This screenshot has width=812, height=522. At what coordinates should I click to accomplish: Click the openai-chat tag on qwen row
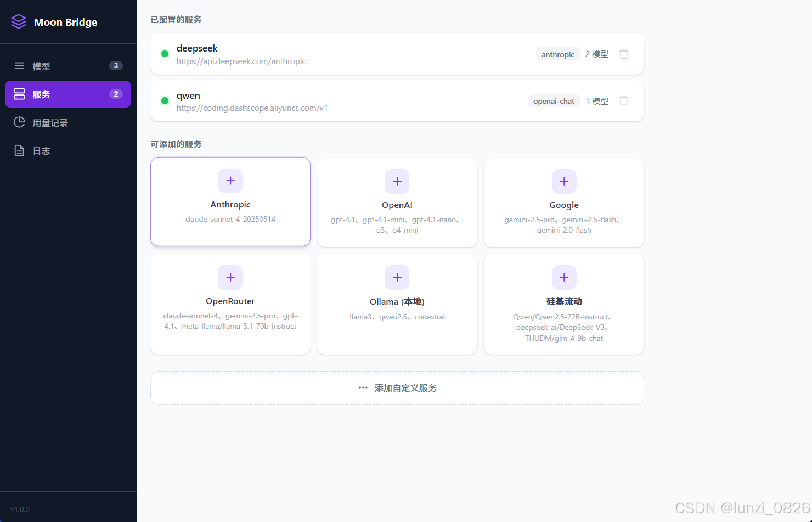[554, 101]
